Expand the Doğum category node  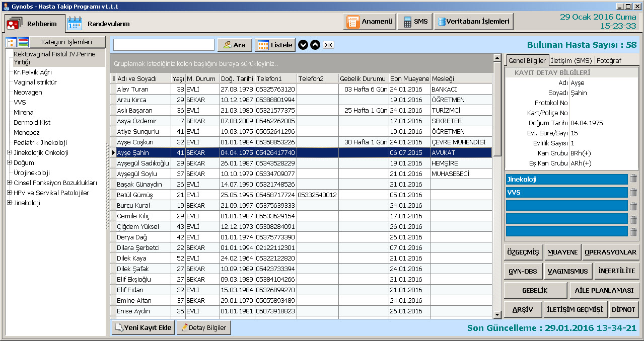(x=9, y=163)
